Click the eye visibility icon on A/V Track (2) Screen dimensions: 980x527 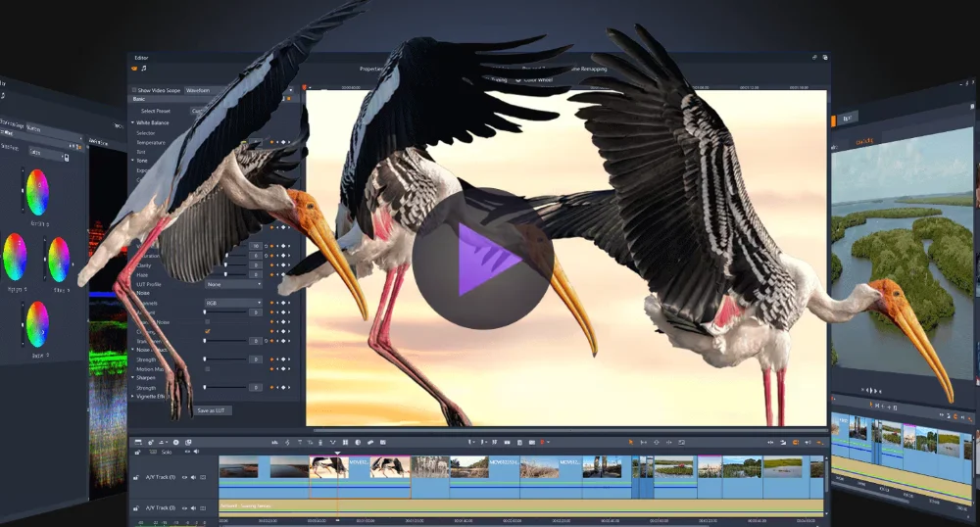pos(183,507)
